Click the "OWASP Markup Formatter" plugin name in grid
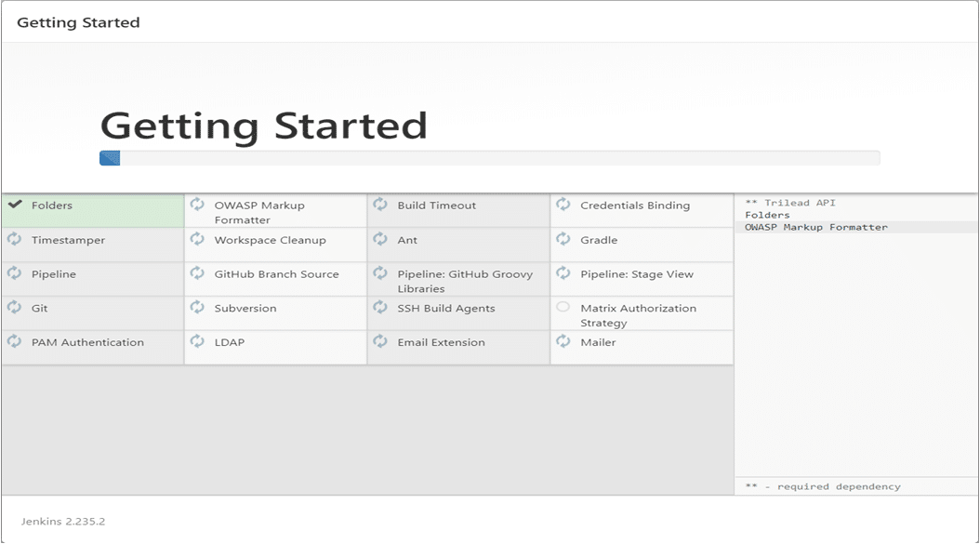 click(259, 213)
